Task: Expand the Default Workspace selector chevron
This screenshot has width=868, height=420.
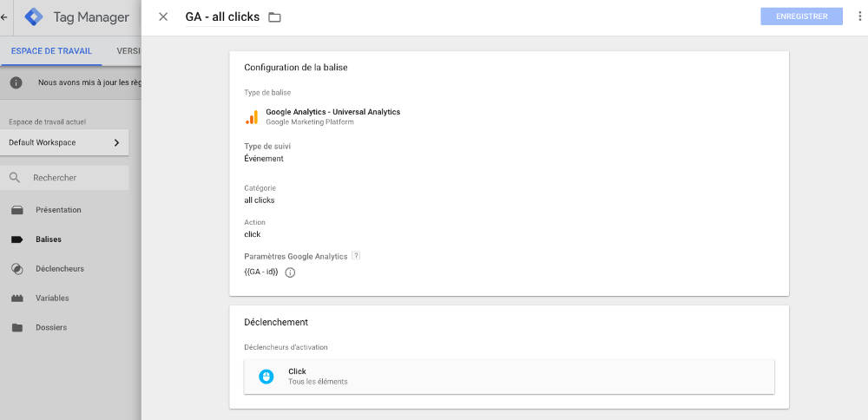Action: 116,143
